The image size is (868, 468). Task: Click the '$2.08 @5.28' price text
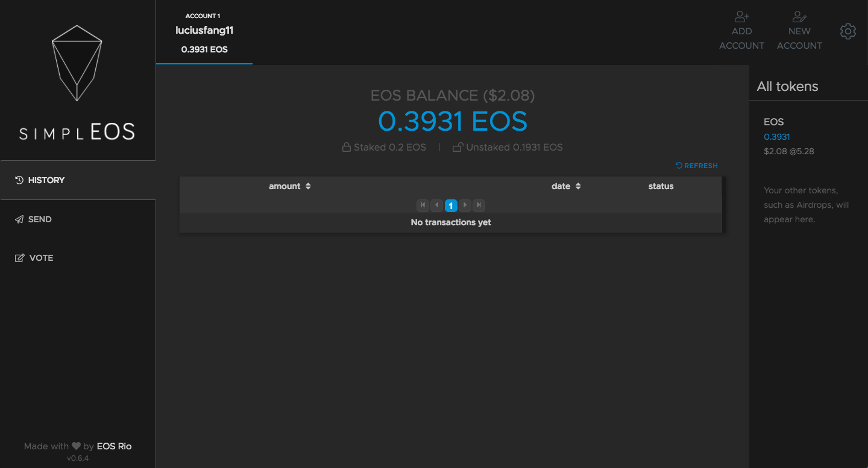[789, 151]
